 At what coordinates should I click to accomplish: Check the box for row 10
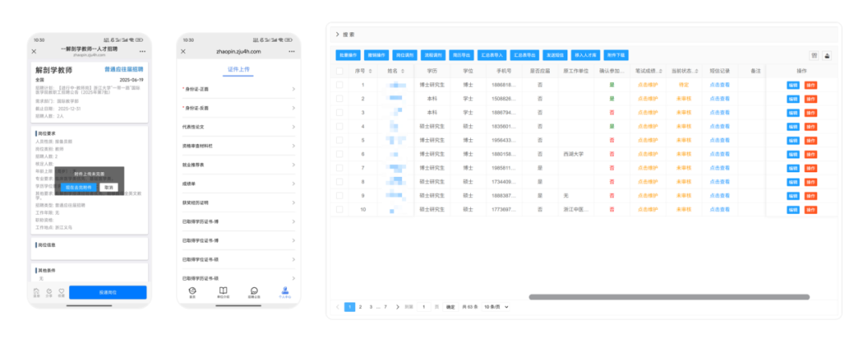point(339,209)
